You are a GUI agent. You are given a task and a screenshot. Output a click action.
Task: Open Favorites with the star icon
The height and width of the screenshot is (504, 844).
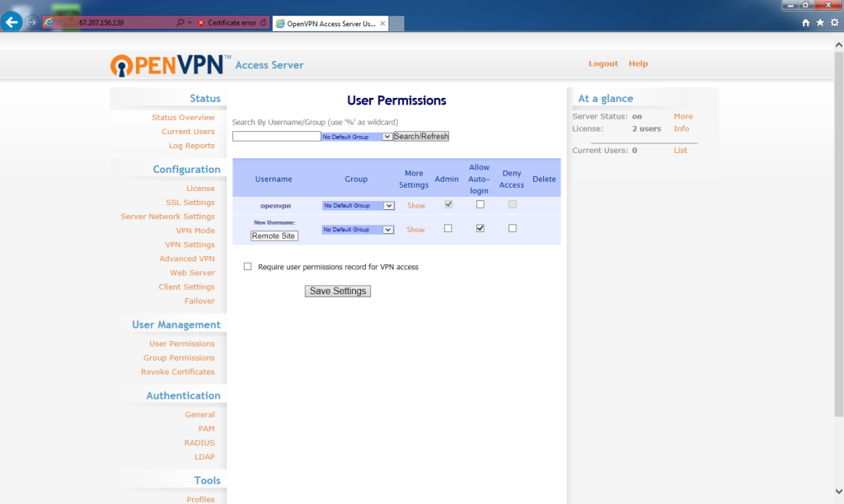click(820, 22)
